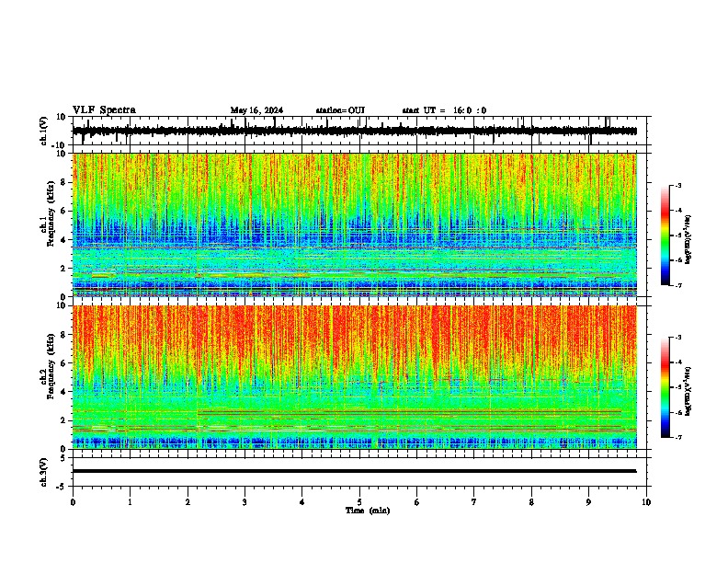Click the "9" tick on the time axis
The width and height of the screenshot is (728, 563).
coord(588,502)
